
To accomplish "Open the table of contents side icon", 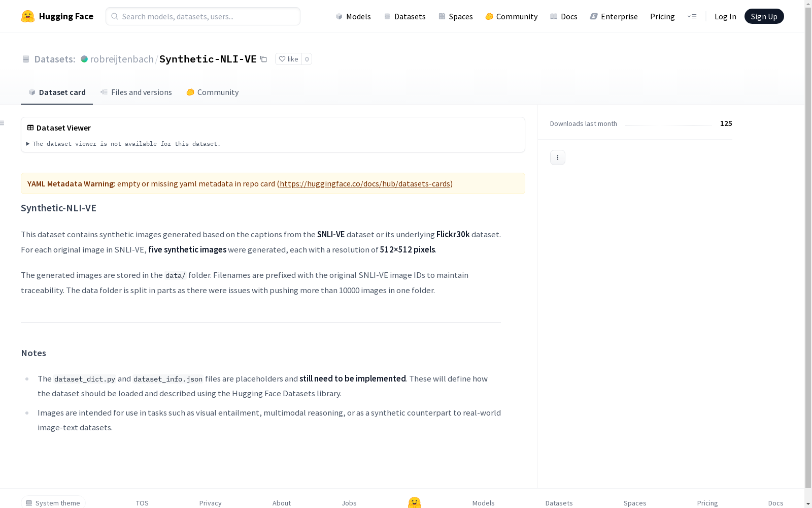I will 3,123.
